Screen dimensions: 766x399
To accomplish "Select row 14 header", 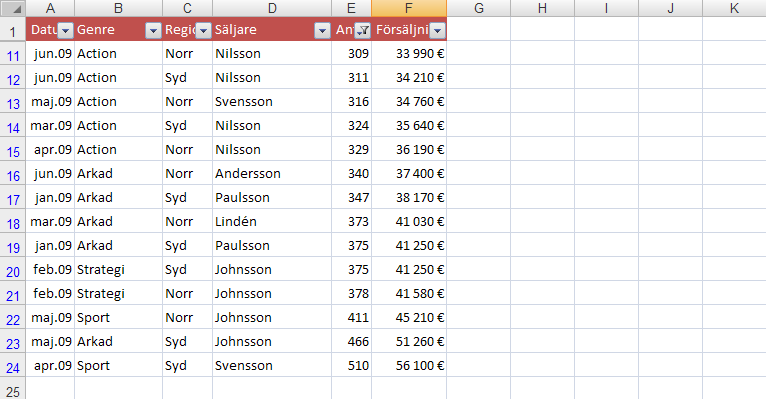I will click(x=13, y=125).
